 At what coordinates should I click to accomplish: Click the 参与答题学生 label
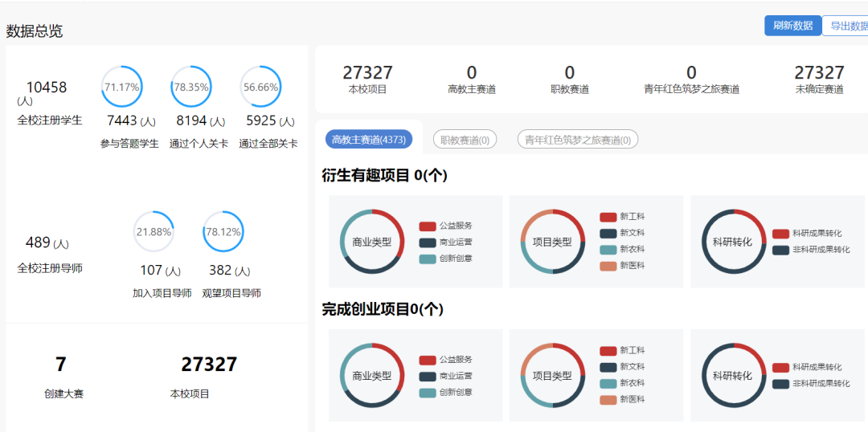click(x=129, y=144)
